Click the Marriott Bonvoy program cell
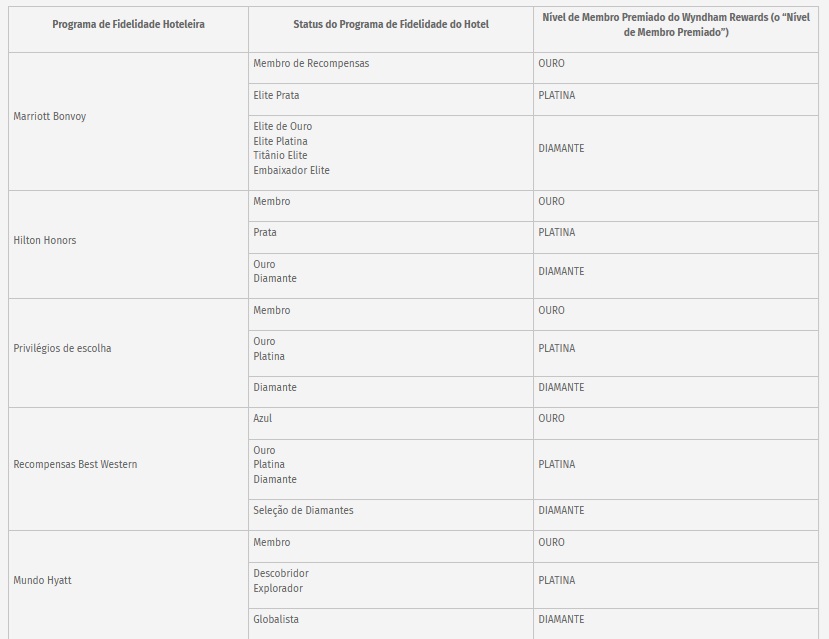 pyautogui.click(x=50, y=117)
